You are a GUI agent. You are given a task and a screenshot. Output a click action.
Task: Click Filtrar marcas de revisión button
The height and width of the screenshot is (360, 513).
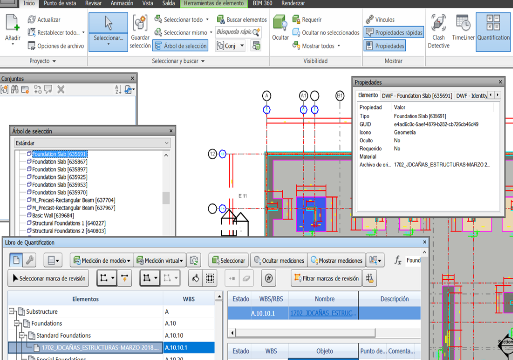326,278
